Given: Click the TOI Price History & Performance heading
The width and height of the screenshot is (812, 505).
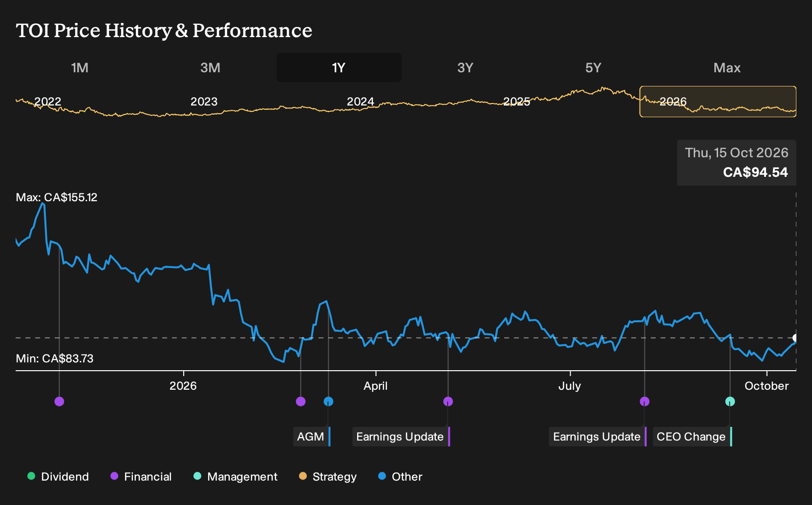Looking at the screenshot, I should 164,30.
